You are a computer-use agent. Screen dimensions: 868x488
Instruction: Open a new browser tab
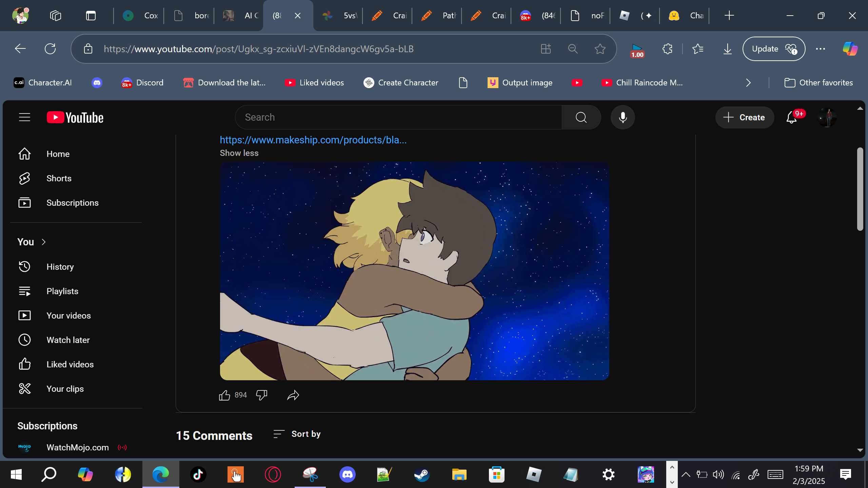pos(729,16)
